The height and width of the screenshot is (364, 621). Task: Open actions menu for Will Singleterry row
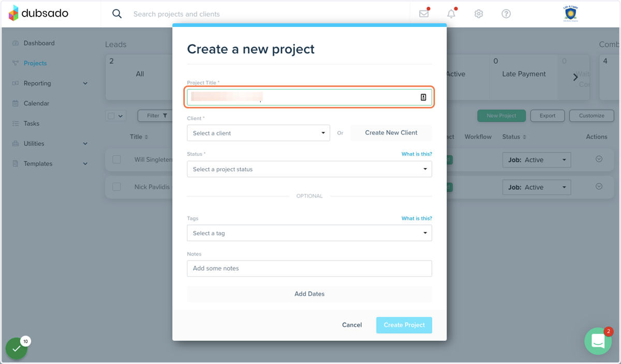[599, 159]
